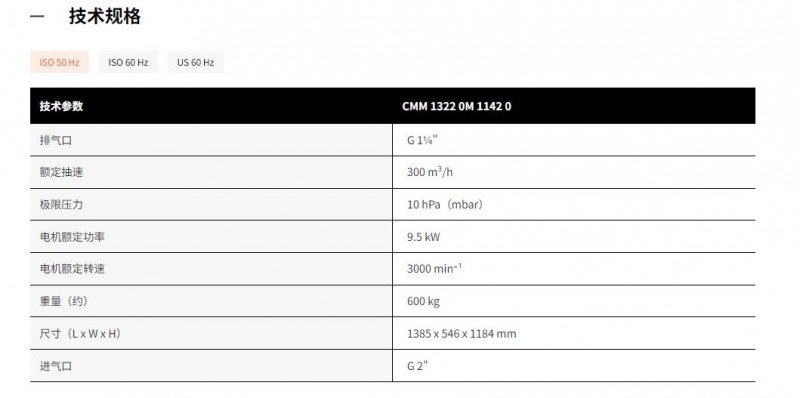
Task: Select the 电机额定功率 row label
Action: click(72, 237)
